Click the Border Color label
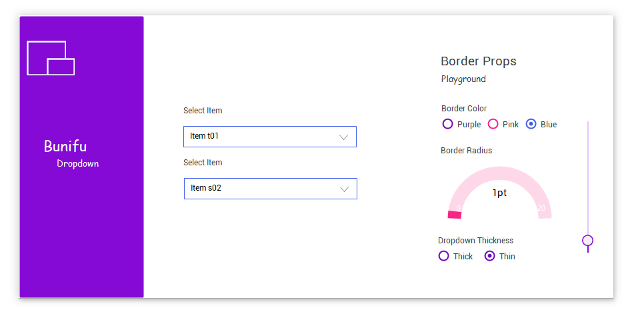The image size is (644, 314). 464,109
